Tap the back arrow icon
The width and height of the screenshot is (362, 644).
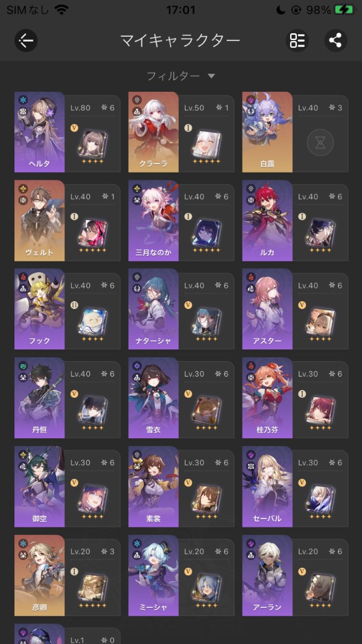(26, 40)
